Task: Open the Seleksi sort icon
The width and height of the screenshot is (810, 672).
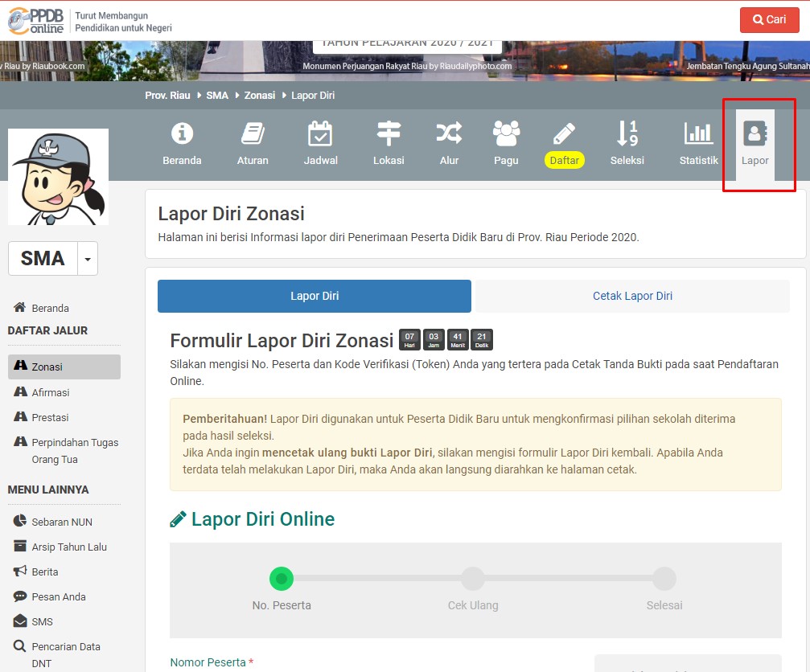Action: [x=627, y=133]
